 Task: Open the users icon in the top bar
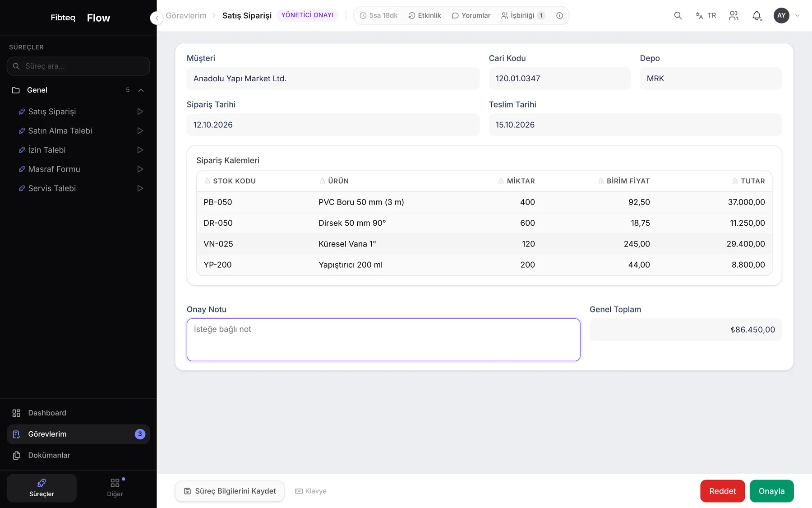pos(734,15)
